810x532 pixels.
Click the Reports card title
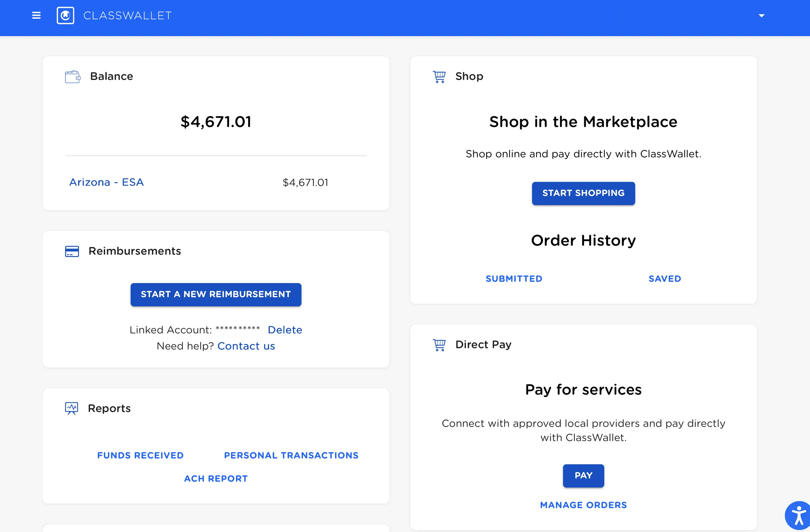tap(109, 409)
